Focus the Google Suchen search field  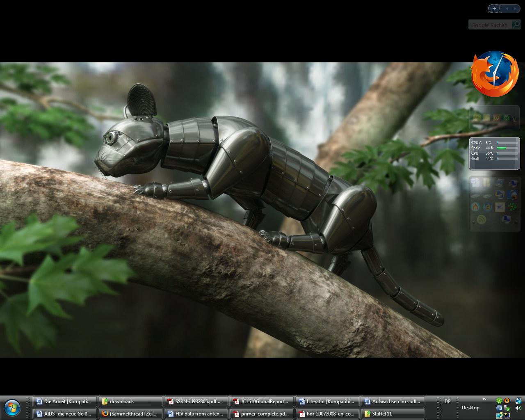490,25
